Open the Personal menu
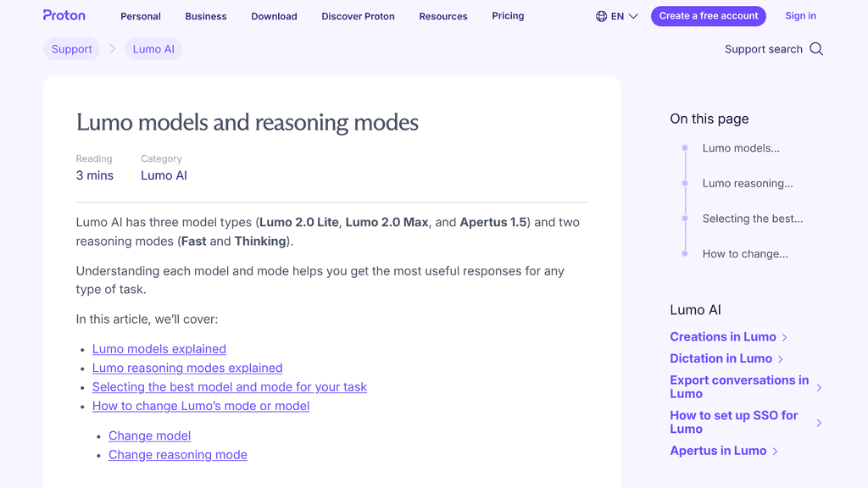This screenshot has height=488, width=868. 141,16
